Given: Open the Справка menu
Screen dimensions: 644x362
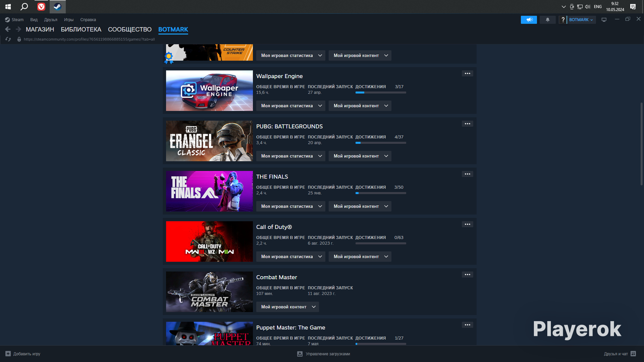Looking at the screenshot, I should pyautogui.click(x=88, y=20).
